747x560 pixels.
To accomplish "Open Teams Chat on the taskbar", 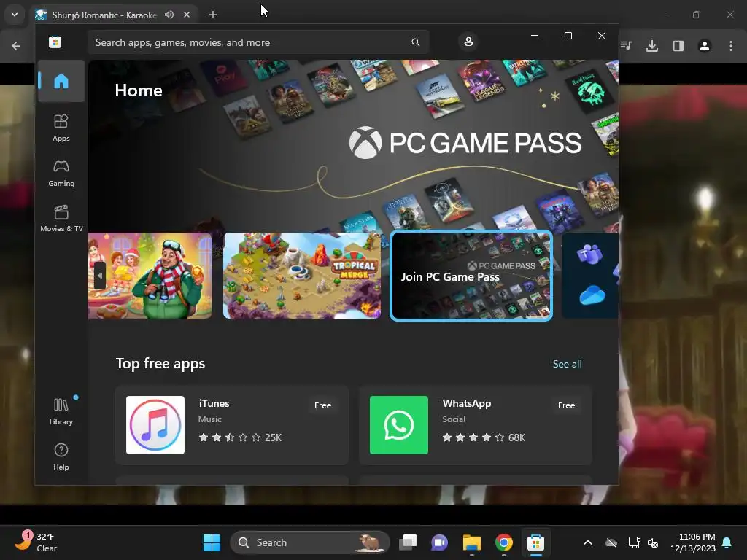I will (440, 542).
